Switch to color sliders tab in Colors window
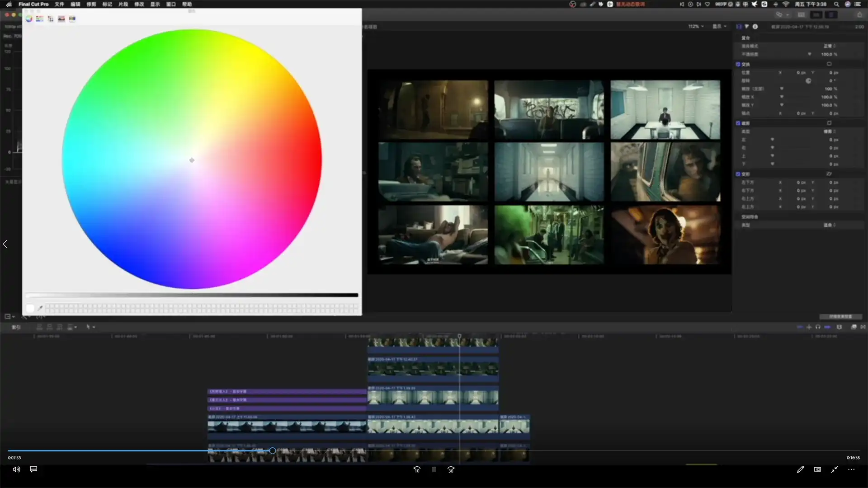This screenshot has width=868, height=488. click(40, 19)
